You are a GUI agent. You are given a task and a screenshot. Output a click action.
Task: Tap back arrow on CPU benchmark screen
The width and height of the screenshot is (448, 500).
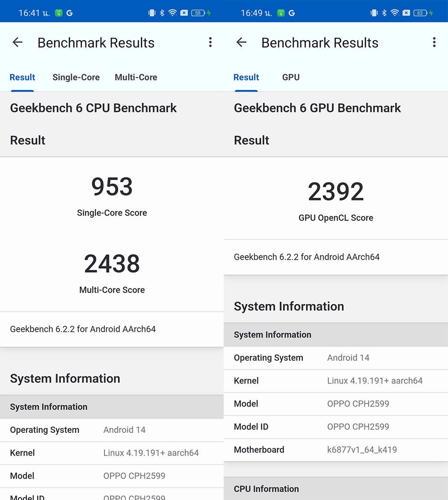(17, 43)
